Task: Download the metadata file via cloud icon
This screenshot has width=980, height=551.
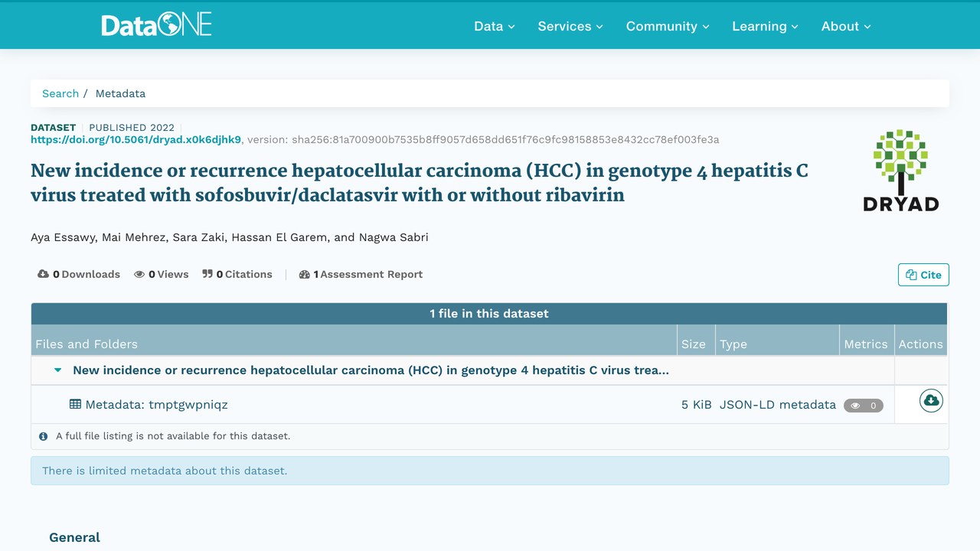Action: tap(931, 400)
